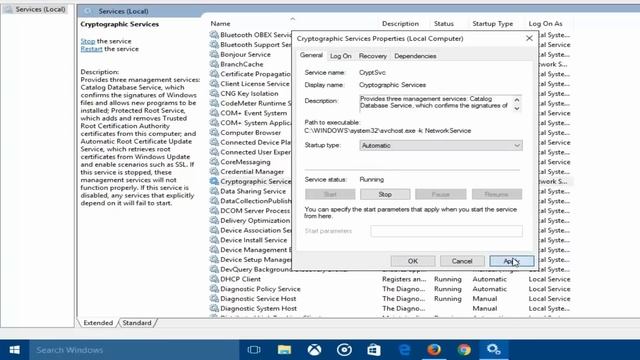Click the Stop service button
Screen dimensions: 640x360
pyautogui.click(x=385, y=194)
